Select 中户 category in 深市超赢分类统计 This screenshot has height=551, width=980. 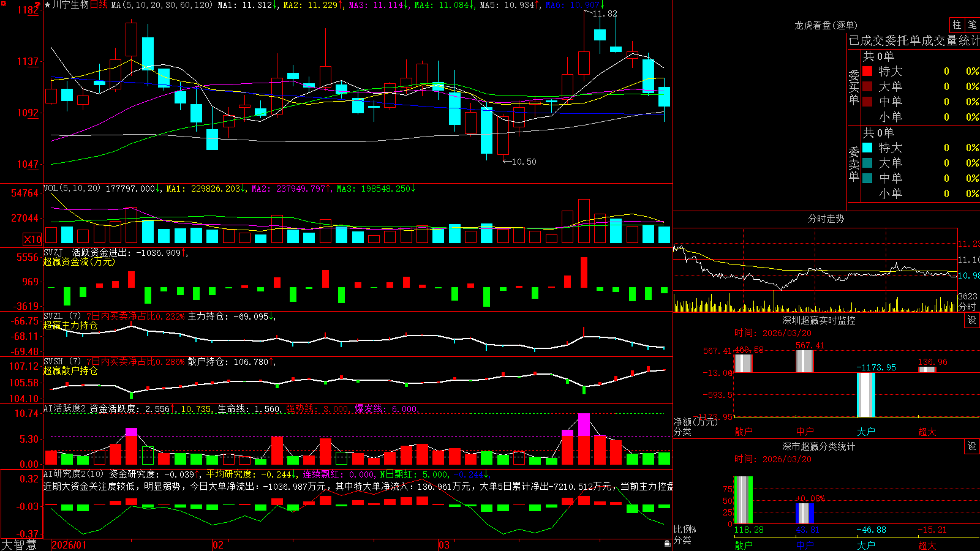point(805,545)
